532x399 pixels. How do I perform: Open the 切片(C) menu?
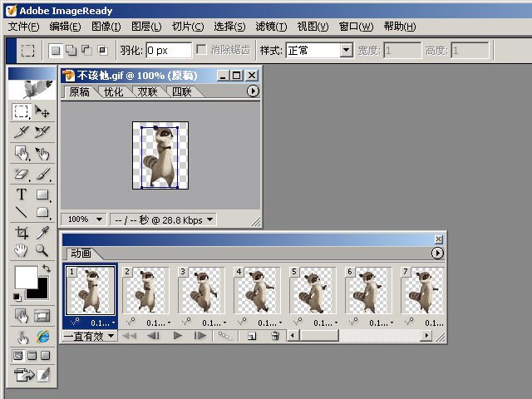tap(188, 27)
